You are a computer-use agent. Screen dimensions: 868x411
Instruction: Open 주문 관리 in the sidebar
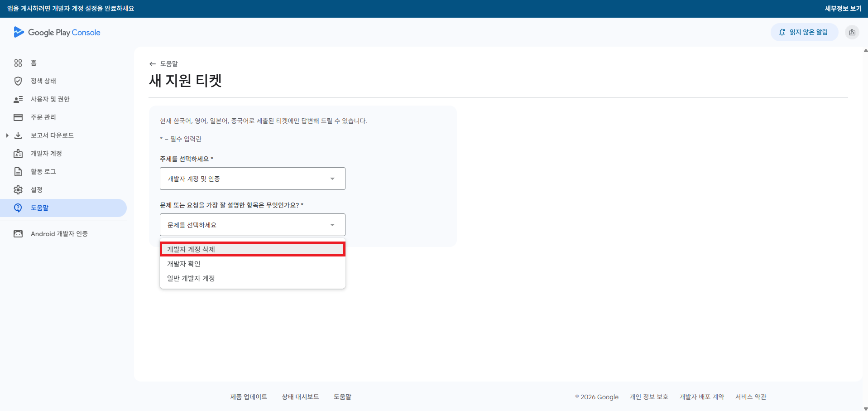click(x=63, y=117)
